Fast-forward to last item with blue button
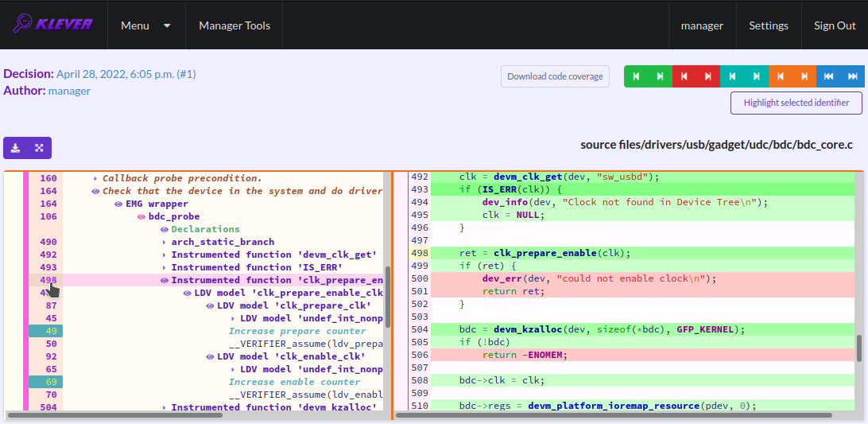 (852, 76)
